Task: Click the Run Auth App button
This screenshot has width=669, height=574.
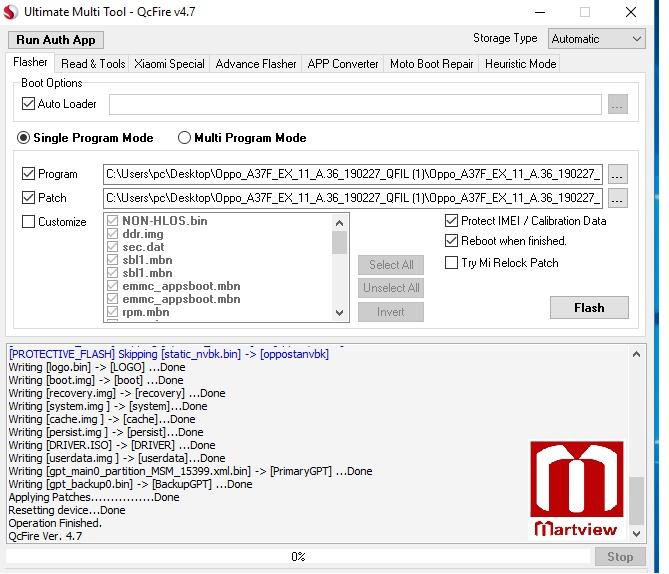Action: click(55, 40)
